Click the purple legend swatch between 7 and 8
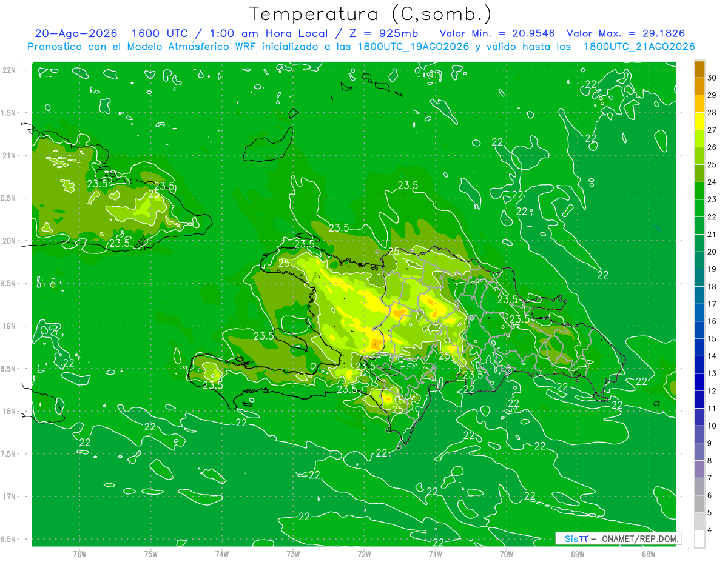728x562 pixels. [x=699, y=469]
